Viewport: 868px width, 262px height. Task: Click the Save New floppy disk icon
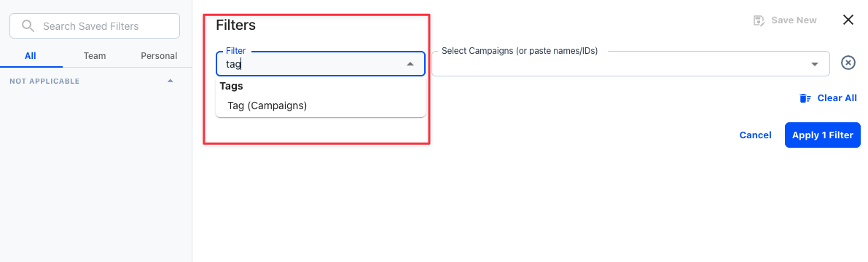(759, 20)
